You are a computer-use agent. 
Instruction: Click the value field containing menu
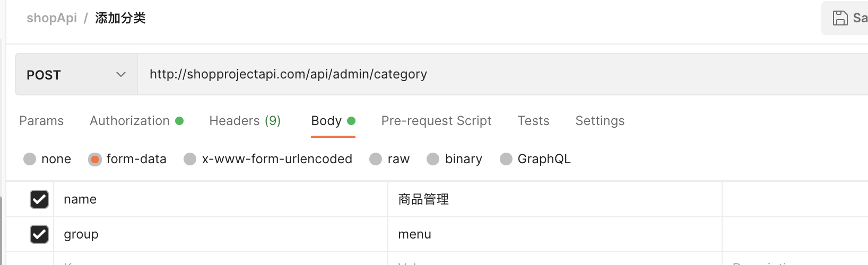coord(554,234)
